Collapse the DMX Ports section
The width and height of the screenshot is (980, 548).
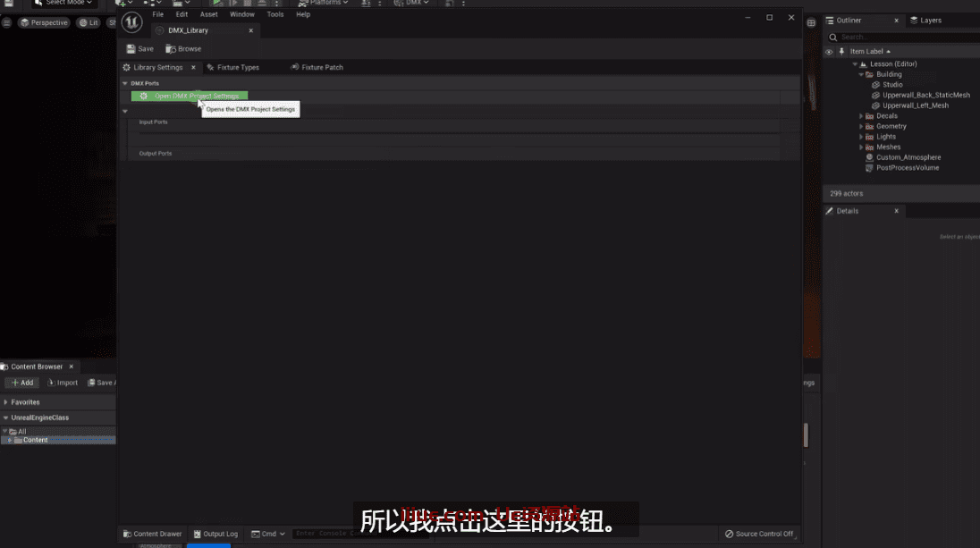click(x=125, y=83)
